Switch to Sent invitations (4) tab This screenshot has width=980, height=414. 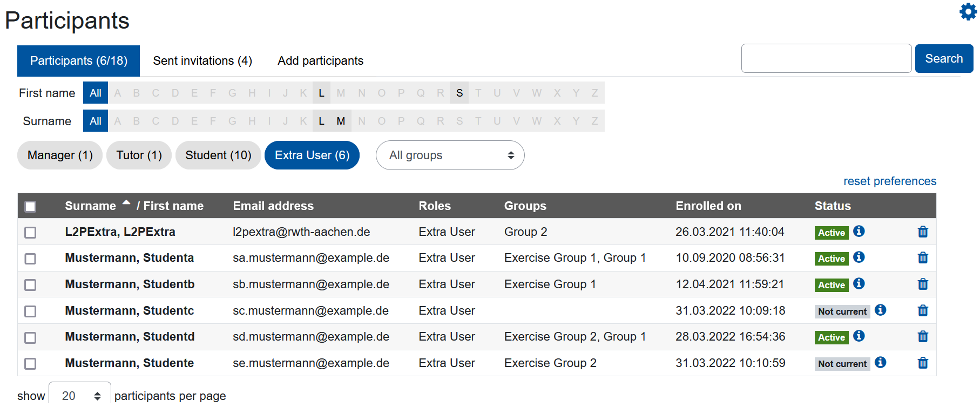(202, 61)
